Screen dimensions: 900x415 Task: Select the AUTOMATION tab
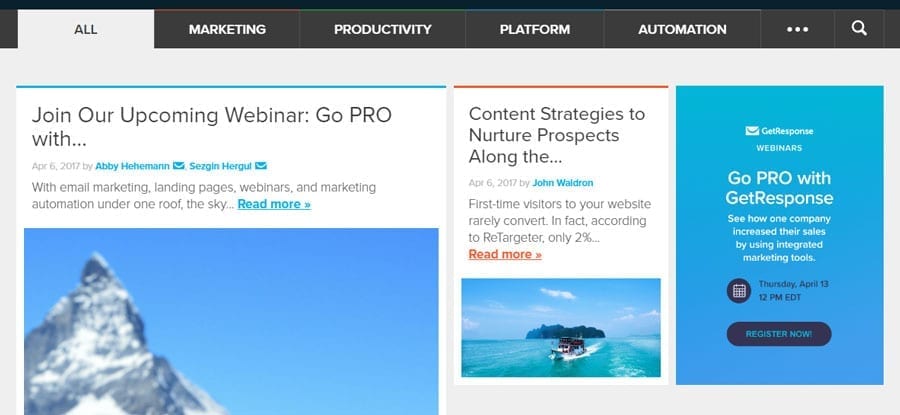682,29
